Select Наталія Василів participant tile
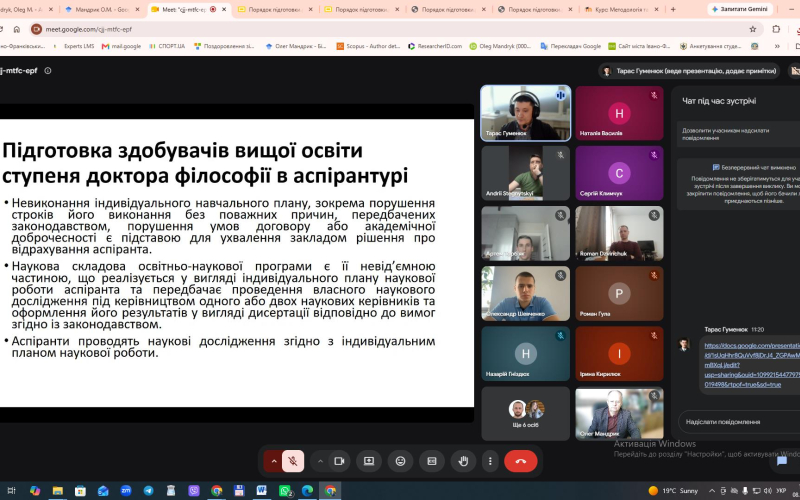The width and height of the screenshot is (800, 500). pyautogui.click(x=619, y=113)
